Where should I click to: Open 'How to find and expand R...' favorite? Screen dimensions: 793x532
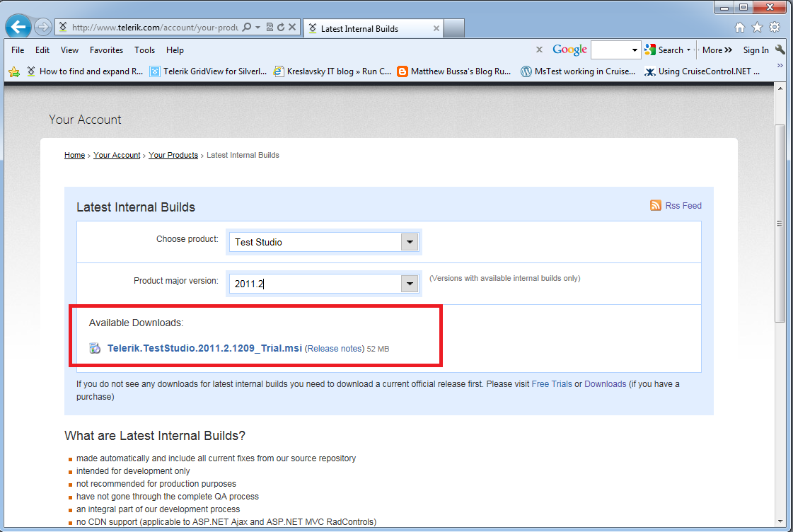[x=85, y=72]
